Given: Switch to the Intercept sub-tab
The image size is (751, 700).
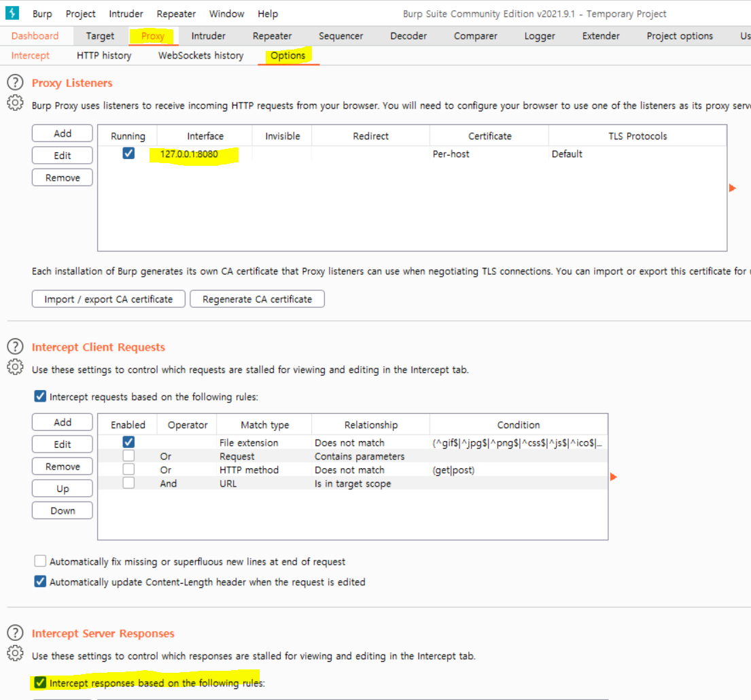Looking at the screenshot, I should (30, 56).
